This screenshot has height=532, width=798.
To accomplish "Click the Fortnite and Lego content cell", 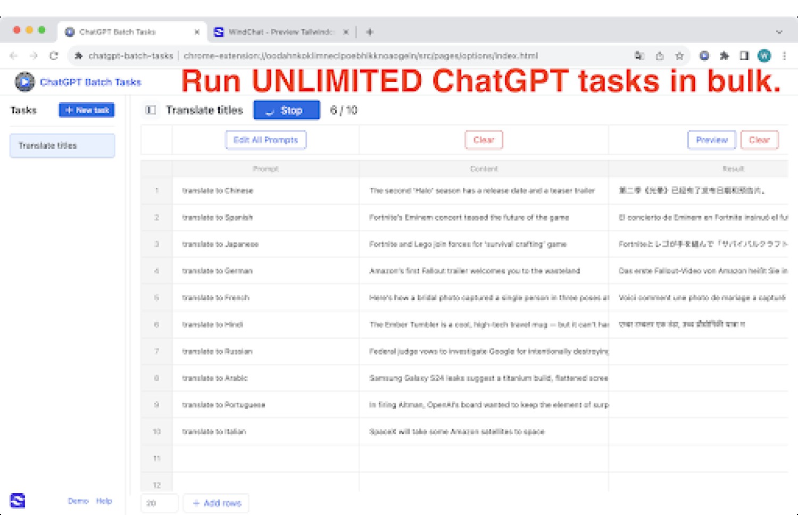I will tap(484, 244).
